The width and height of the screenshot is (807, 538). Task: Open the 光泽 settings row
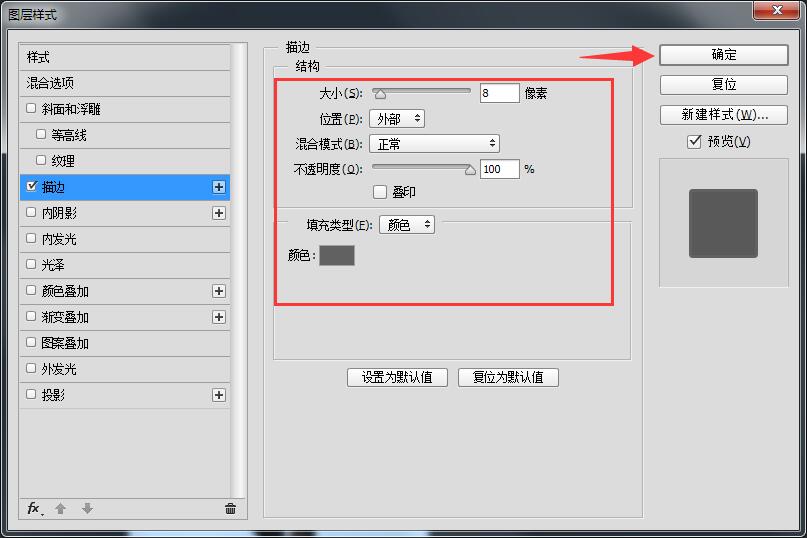125,265
